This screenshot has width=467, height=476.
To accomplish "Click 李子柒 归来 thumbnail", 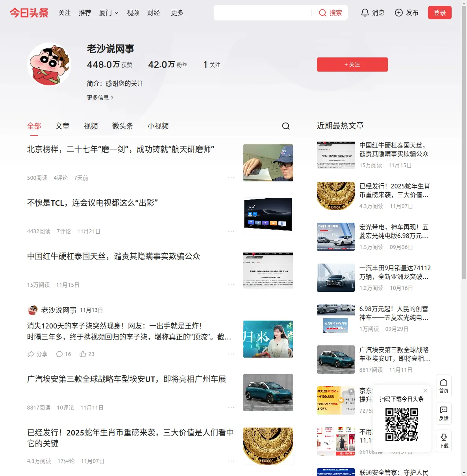I will [268, 339].
